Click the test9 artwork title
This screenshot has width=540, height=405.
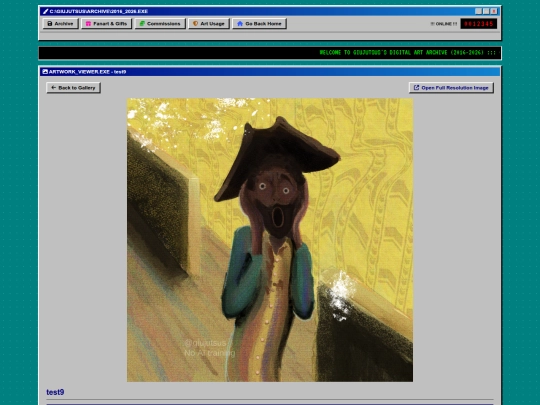pyautogui.click(x=55, y=392)
